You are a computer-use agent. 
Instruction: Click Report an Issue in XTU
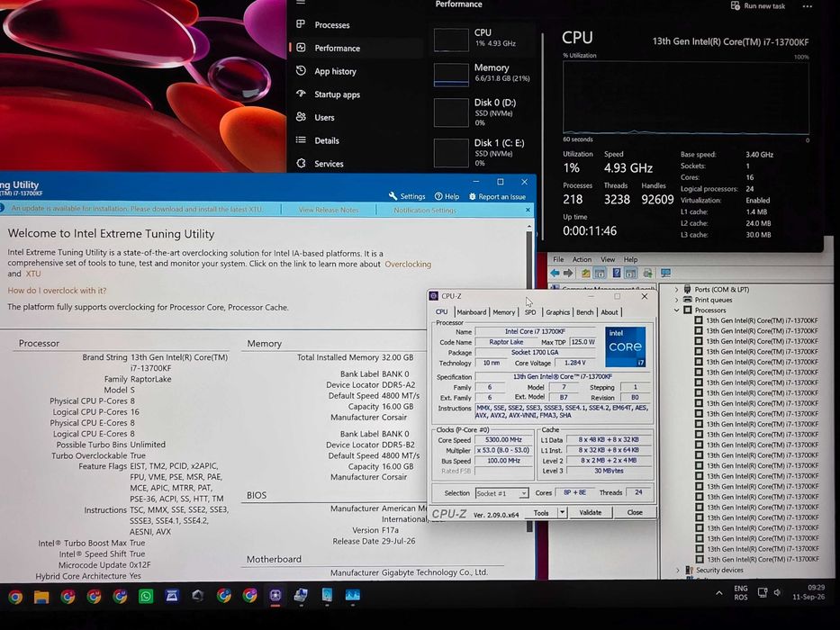point(497,196)
